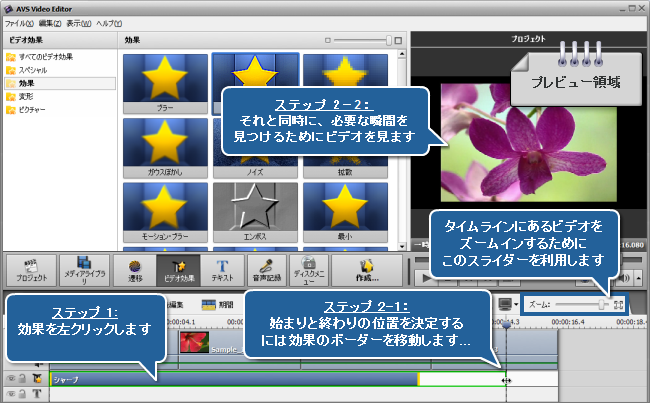Click the 作成... produce button
Image resolution: width=650 pixels, height=403 pixels.
367,270
